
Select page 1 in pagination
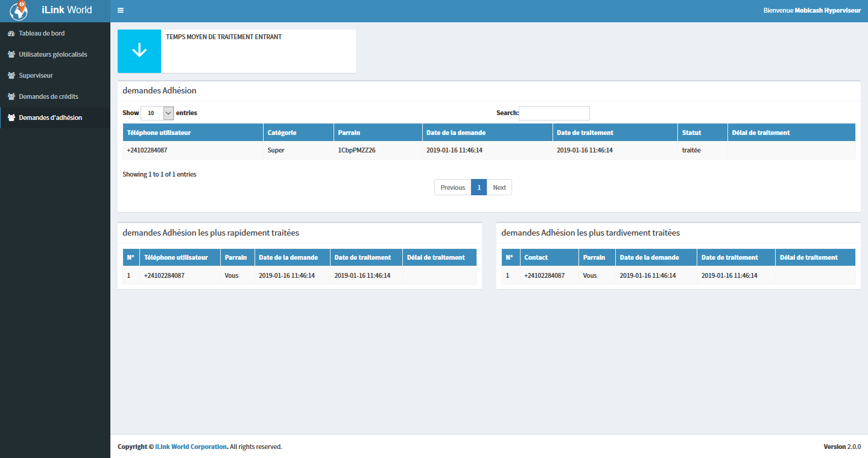tap(479, 187)
